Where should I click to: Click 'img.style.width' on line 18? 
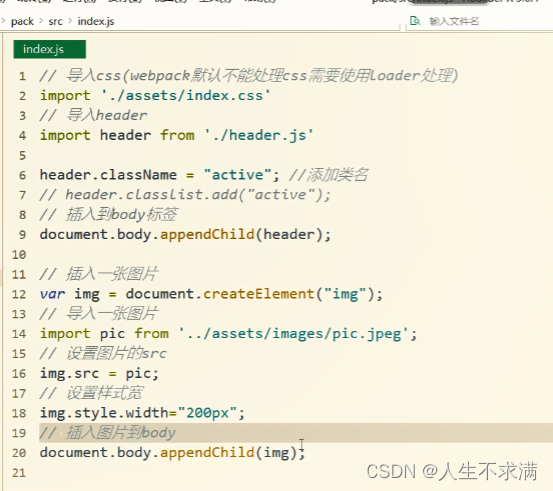point(104,413)
